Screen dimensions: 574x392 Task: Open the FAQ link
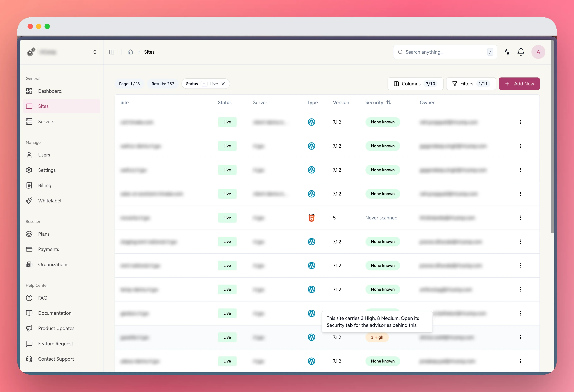tap(61, 298)
